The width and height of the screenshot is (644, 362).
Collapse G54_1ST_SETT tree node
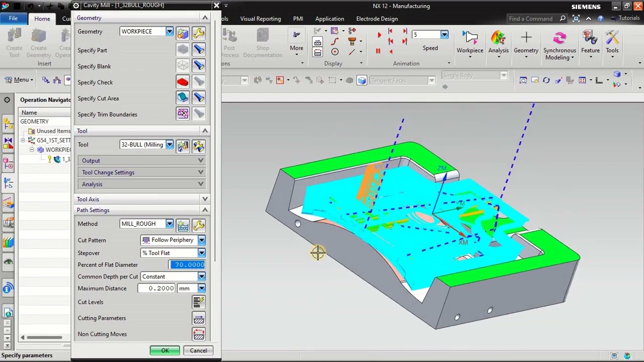point(23,140)
